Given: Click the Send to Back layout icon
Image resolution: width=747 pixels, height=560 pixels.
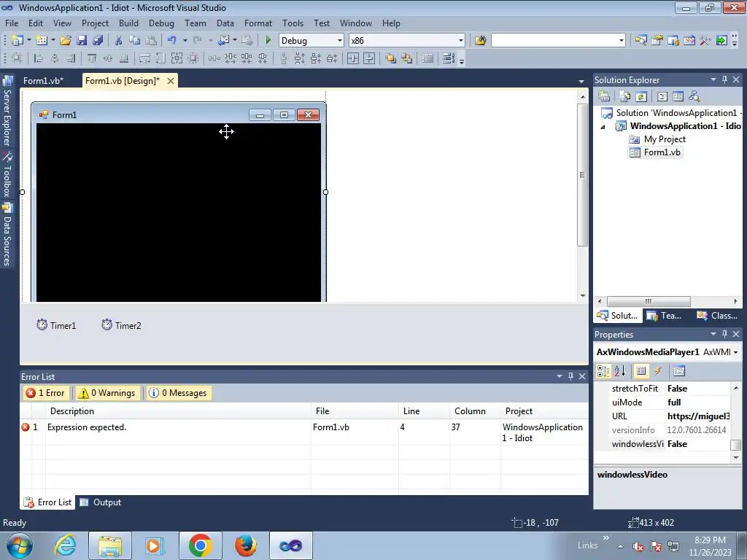Looking at the screenshot, I should click(x=407, y=58).
